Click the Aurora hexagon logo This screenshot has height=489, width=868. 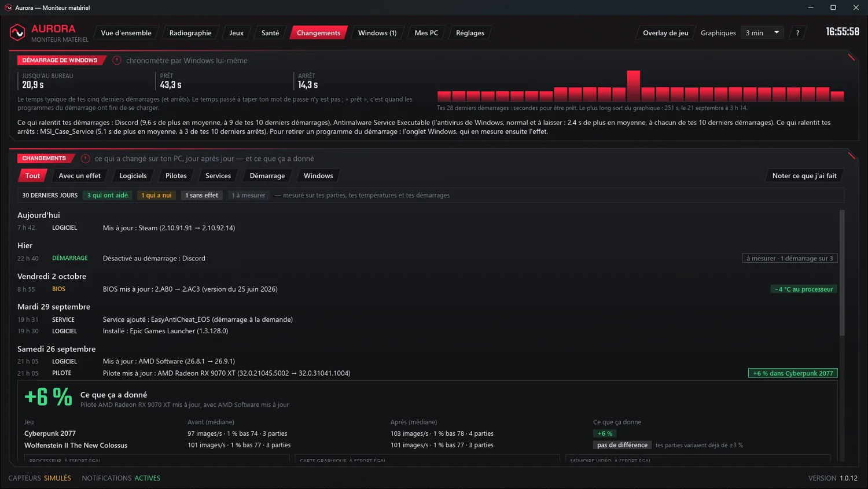tap(17, 32)
